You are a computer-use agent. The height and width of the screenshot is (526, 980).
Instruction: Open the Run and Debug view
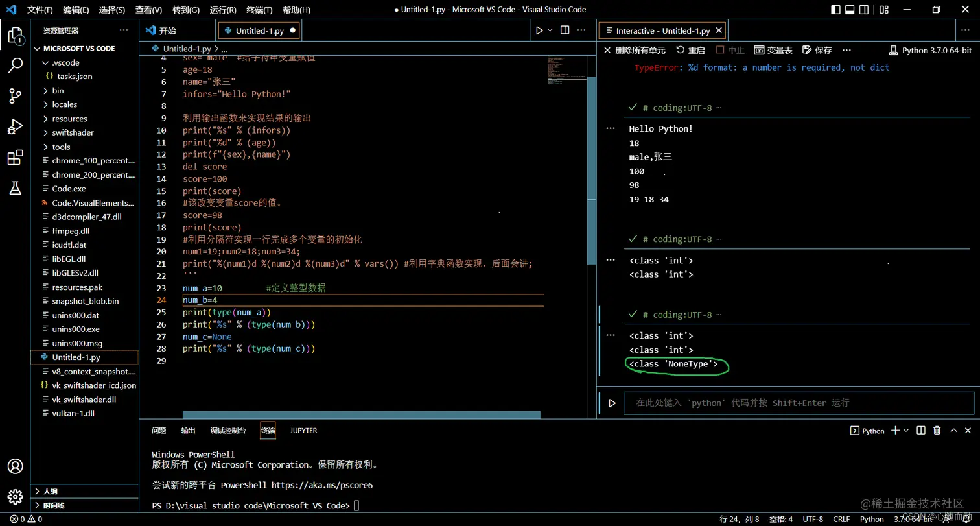(x=15, y=126)
